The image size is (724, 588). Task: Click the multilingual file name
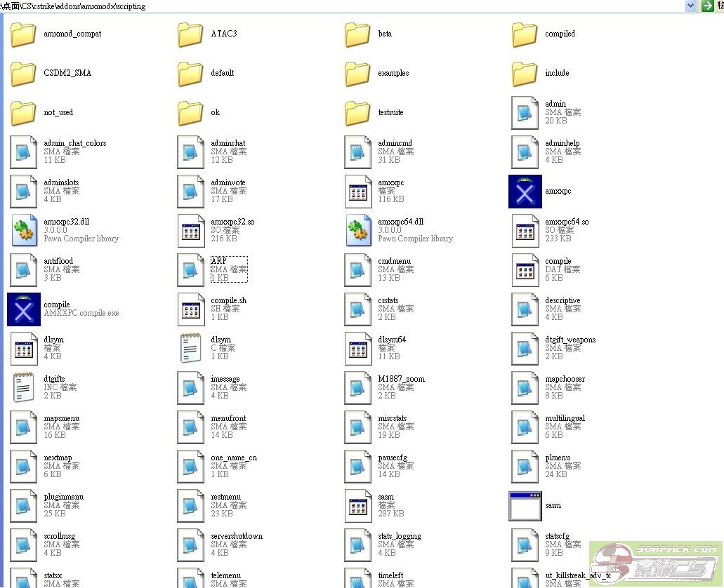coord(565,419)
